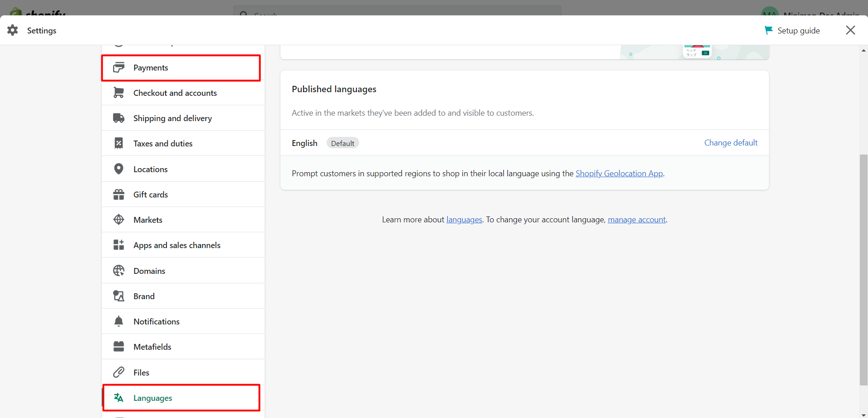Open Taxes and duties
Viewport: 868px width, 418px height.
(x=183, y=143)
